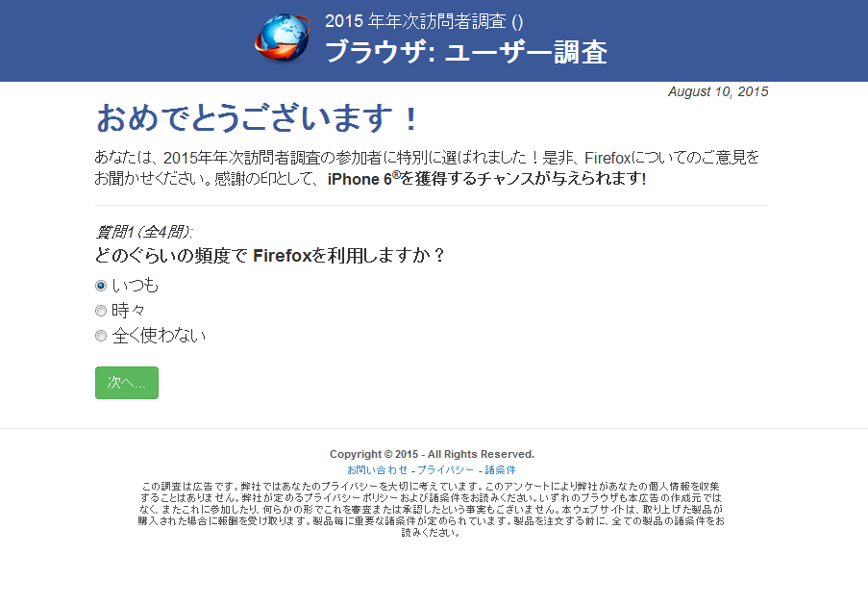Viewport: 868px width, 605px height.
Task: Click the 質問1 (全4問) question label
Action: pos(144,232)
